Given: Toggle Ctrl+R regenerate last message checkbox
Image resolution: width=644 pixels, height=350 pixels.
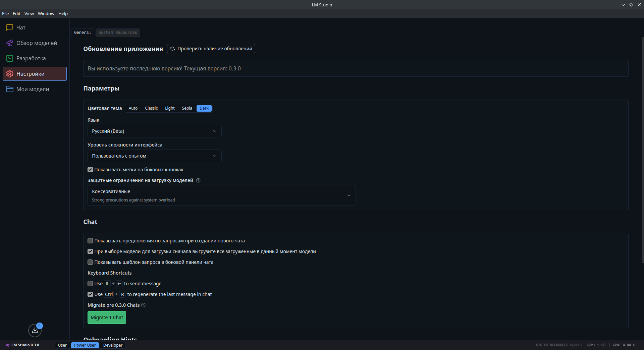Looking at the screenshot, I should tap(90, 294).
